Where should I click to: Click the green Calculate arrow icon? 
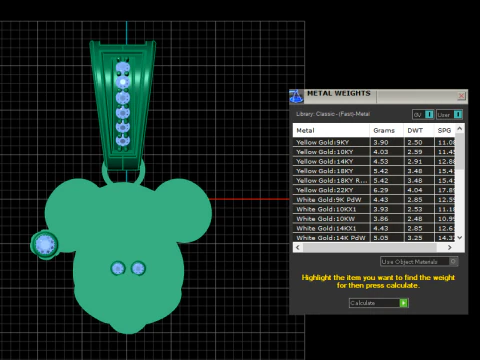pos(404,303)
